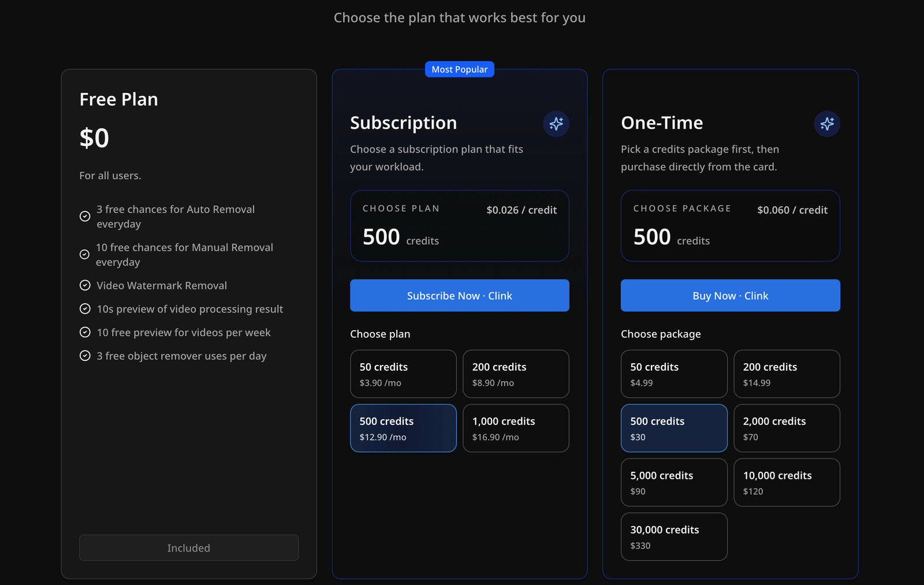Select the 50 credits $3.90/mo plan
This screenshot has width=924, height=585.
403,374
